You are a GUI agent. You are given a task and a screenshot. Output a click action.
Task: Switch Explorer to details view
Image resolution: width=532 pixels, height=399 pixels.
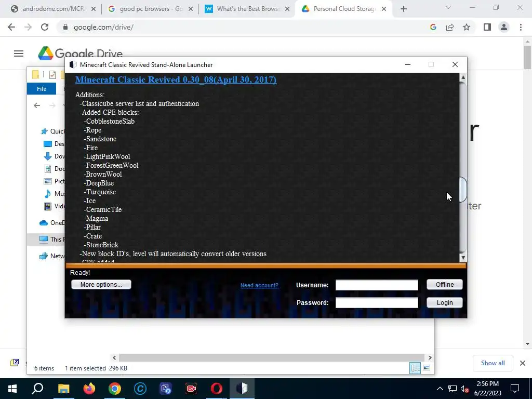415,368
